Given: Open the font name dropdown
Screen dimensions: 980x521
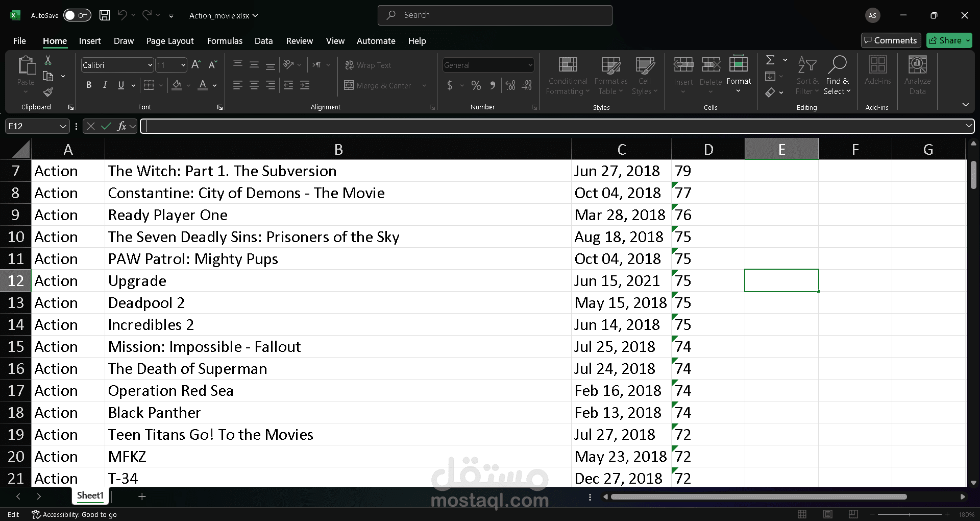Looking at the screenshot, I should click(150, 65).
